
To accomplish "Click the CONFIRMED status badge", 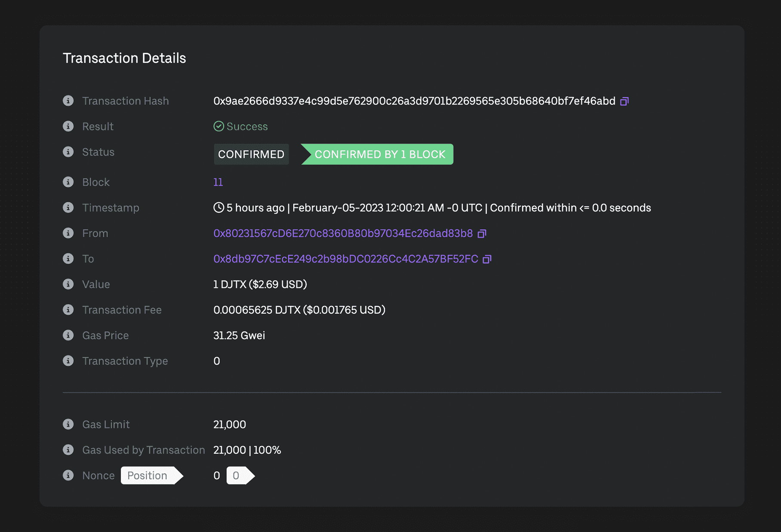I will [x=251, y=154].
